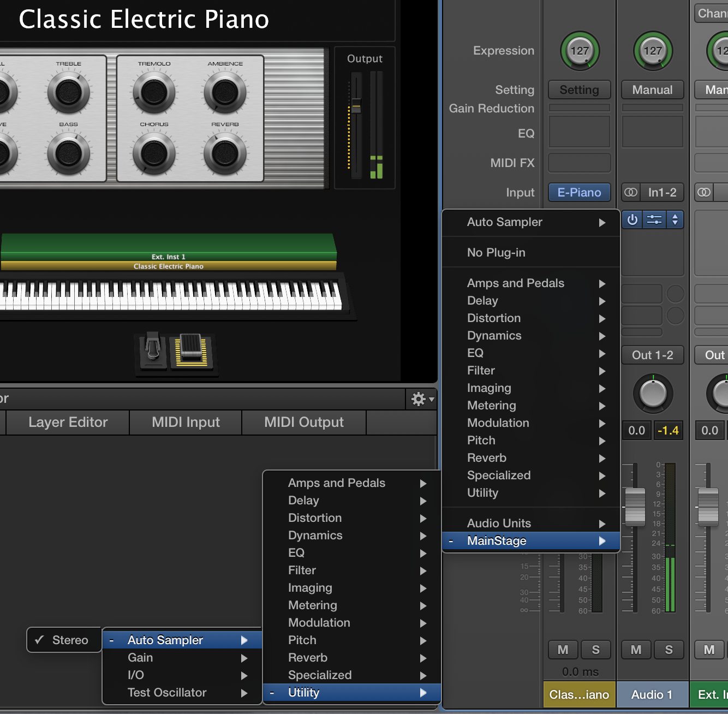Click Expression knob on Clas...iano strip
728x714 pixels.
580,51
